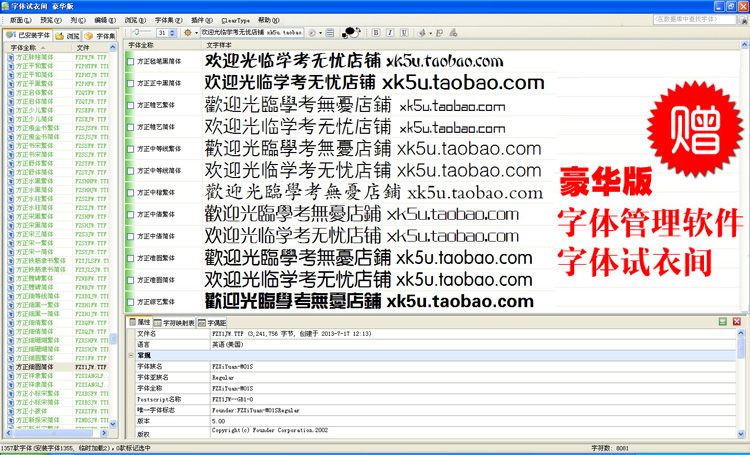
Task: Check the box for 方正正中黑简体
Action: (130, 83)
